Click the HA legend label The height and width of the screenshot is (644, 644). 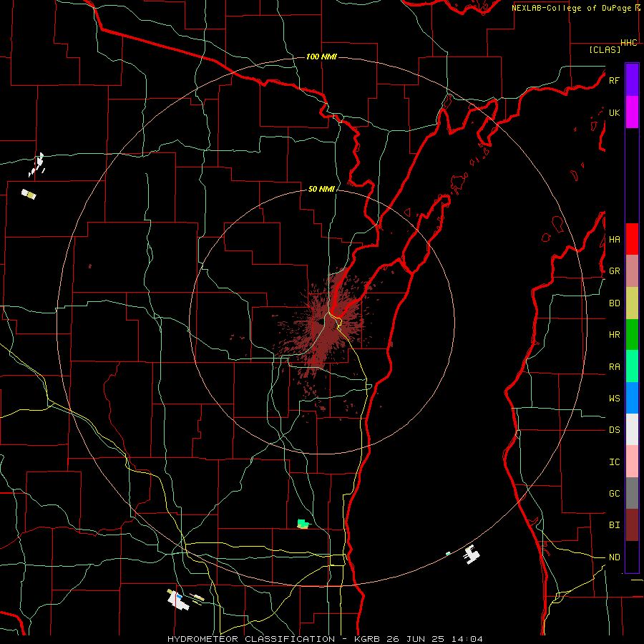coord(614,239)
